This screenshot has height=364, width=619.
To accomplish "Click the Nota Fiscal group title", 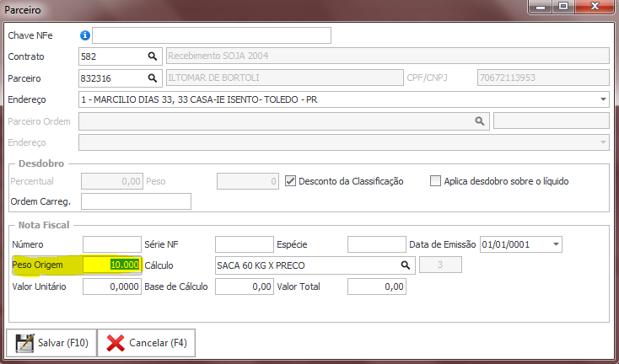I will [x=44, y=225].
